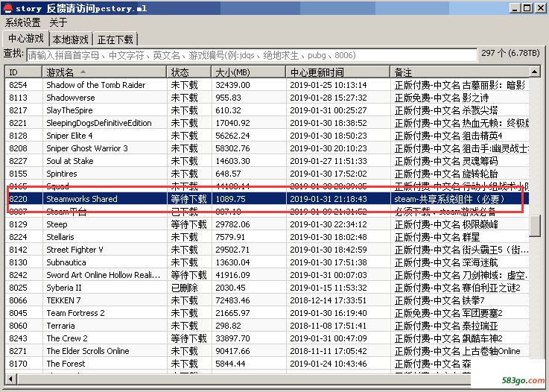Select the Sword Art Online Hollow Reali... row
This screenshot has height=392, width=549.
click(267, 275)
